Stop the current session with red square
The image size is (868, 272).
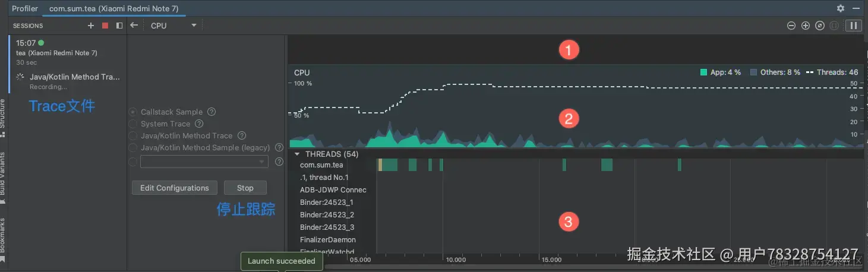tap(105, 26)
